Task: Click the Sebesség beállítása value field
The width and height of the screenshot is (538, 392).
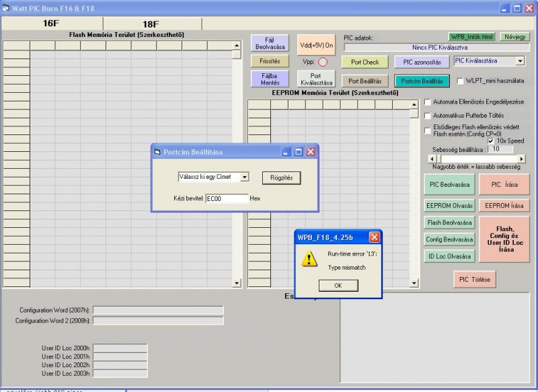Action: click(x=500, y=149)
